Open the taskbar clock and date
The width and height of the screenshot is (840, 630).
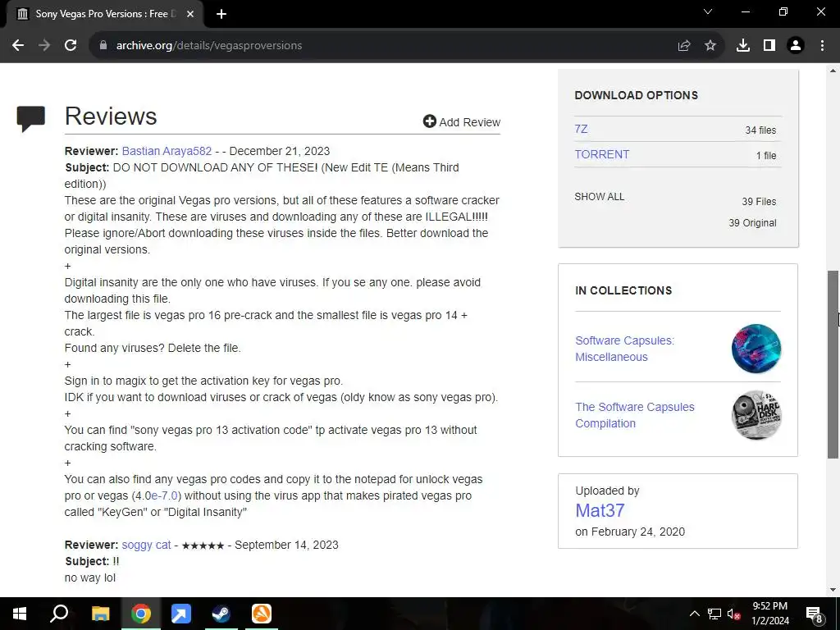point(769,614)
